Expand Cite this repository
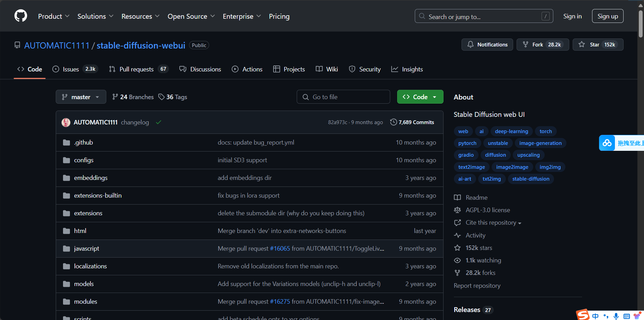The height and width of the screenshot is (320, 644). [x=493, y=223]
